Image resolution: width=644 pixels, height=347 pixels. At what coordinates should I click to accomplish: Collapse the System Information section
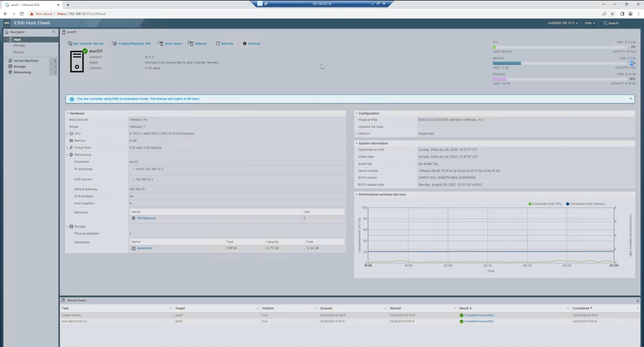357,144
